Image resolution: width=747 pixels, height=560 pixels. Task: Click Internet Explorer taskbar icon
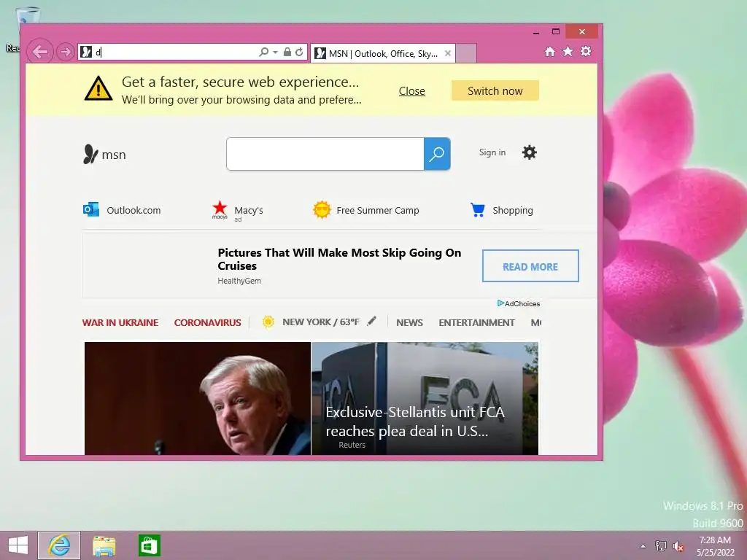click(x=59, y=545)
